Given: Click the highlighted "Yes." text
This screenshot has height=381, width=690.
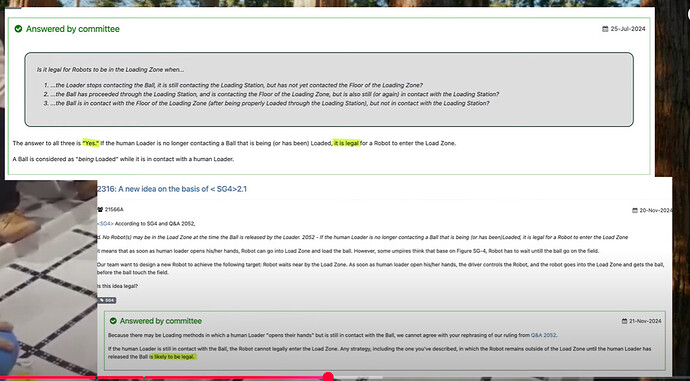Looking at the screenshot, I should point(91,143).
